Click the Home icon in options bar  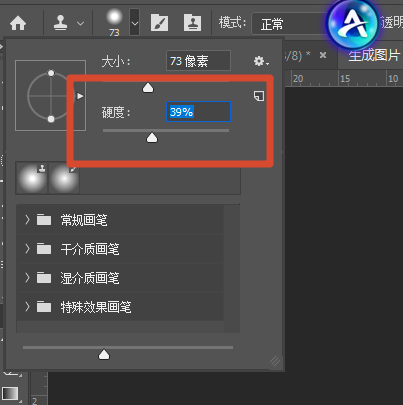tap(18, 24)
